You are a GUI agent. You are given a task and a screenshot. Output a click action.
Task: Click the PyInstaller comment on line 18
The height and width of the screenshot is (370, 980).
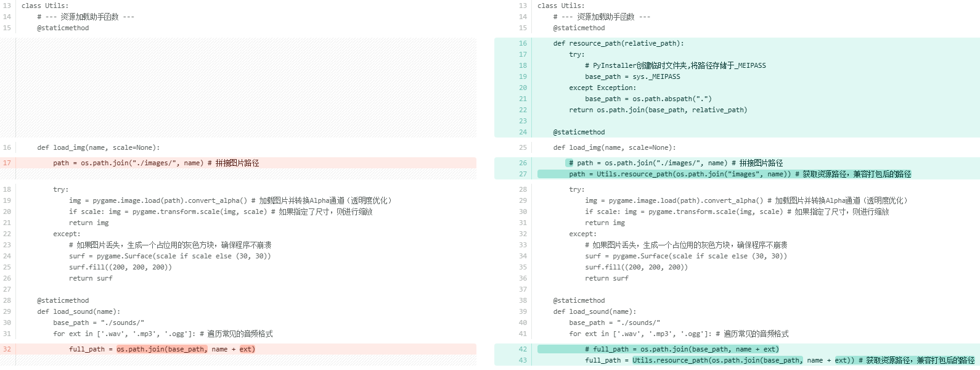click(675, 66)
